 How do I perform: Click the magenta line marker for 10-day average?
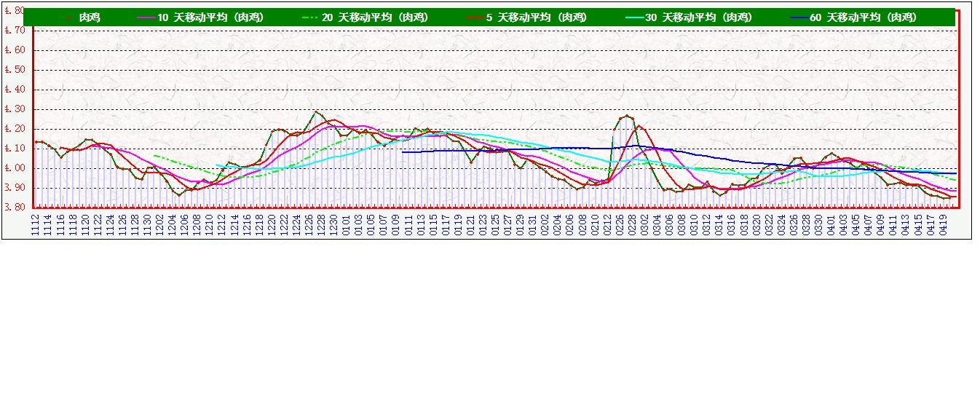pyautogui.click(x=146, y=17)
